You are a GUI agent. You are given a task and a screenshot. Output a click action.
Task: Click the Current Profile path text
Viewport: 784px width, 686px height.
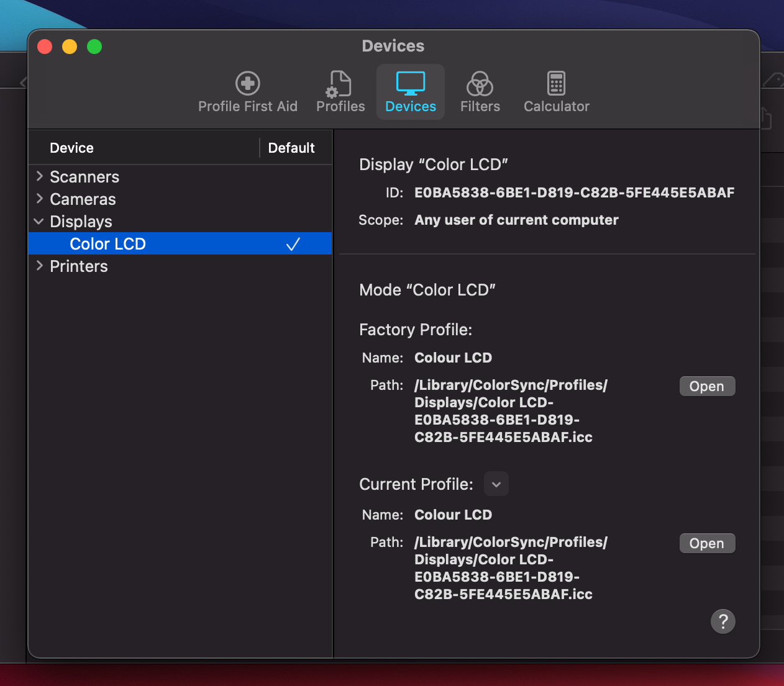(x=511, y=568)
